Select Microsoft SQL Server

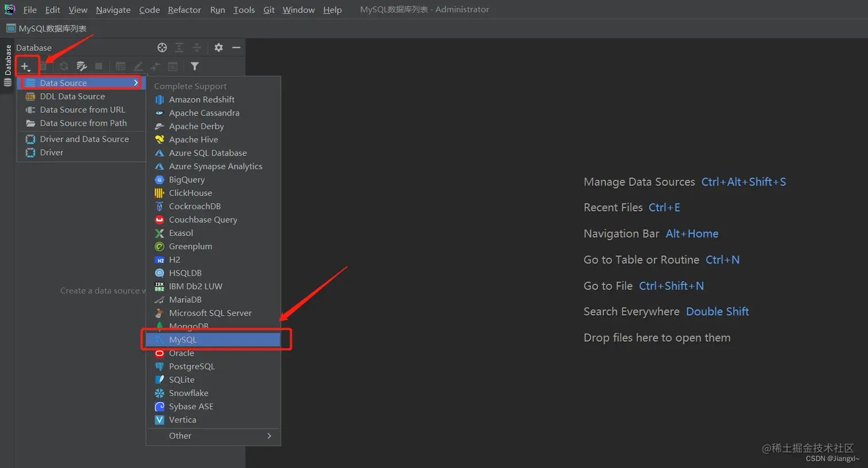[213, 313]
